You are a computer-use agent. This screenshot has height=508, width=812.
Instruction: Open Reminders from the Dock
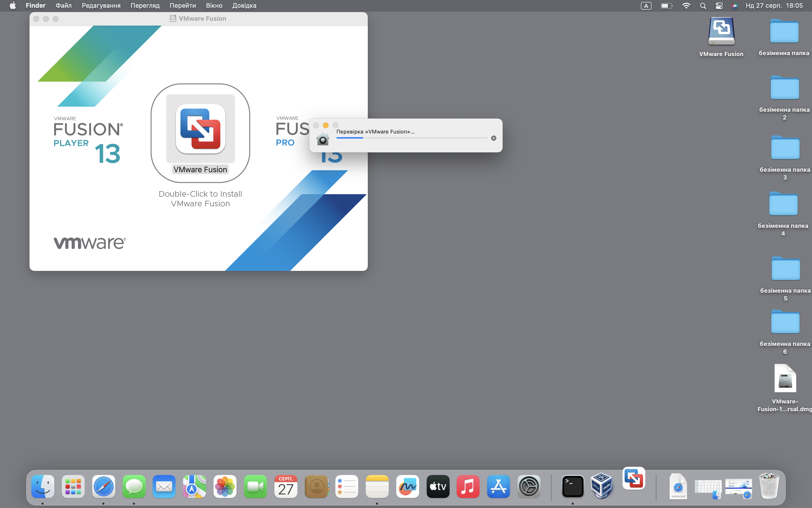click(347, 486)
